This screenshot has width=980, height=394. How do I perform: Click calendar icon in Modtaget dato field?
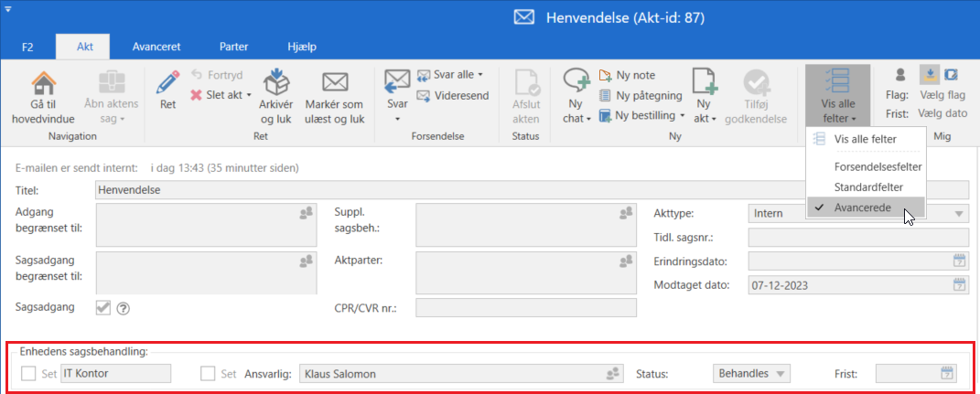(959, 284)
